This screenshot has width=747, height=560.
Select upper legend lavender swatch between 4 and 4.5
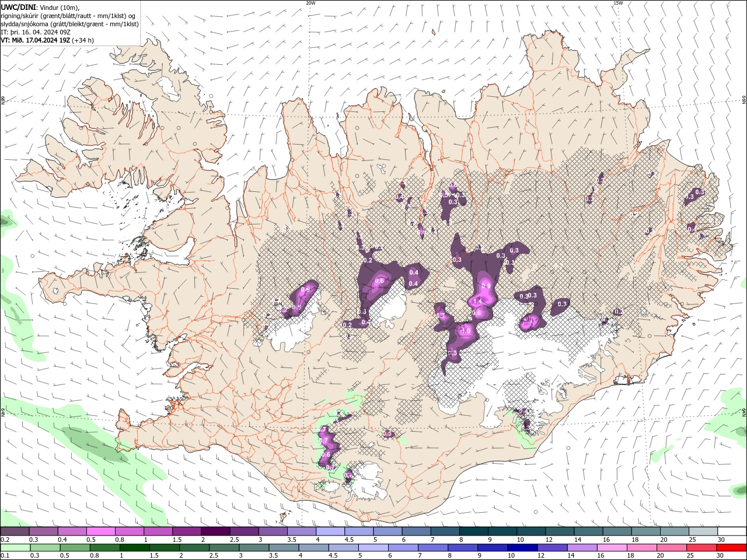pyautogui.click(x=330, y=531)
